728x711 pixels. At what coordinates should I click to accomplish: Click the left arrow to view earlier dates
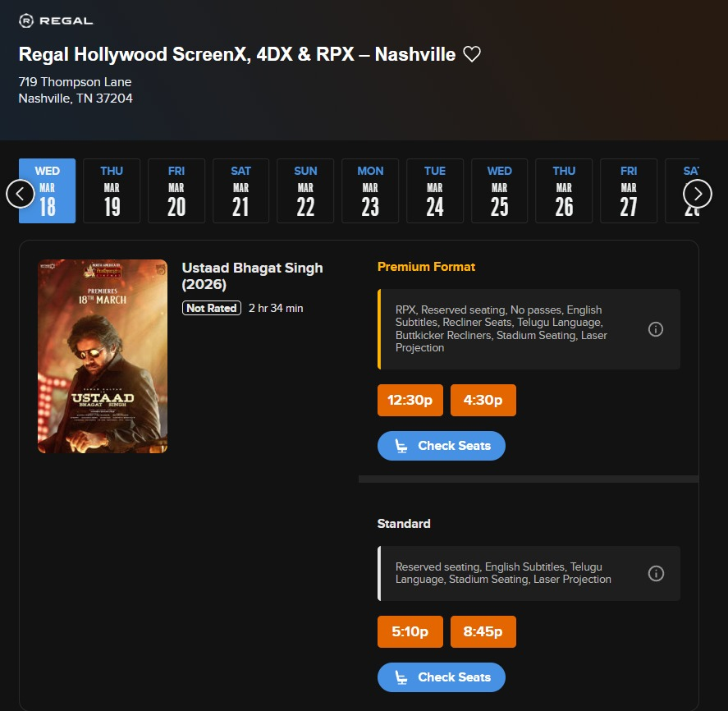(x=20, y=194)
